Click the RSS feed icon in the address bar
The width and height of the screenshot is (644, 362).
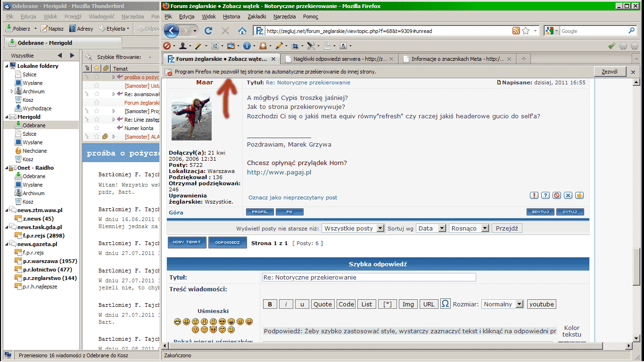pyautogui.click(x=516, y=31)
